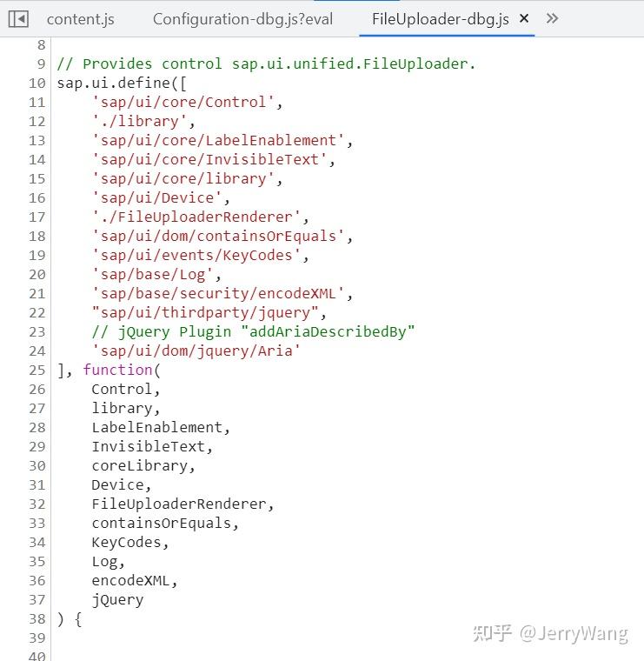
Task: Click line number 17 in the gutter
Action: [x=37, y=217]
